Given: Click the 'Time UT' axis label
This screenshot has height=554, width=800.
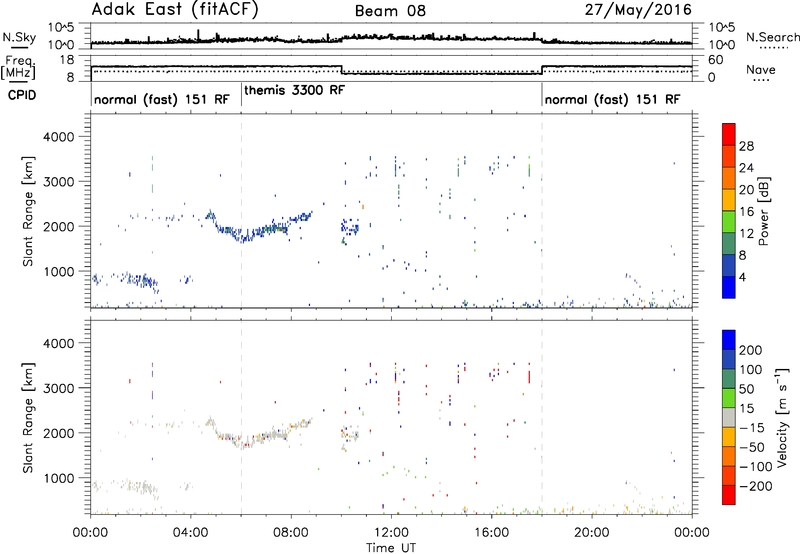Looking at the screenshot, I should coord(391,547).
